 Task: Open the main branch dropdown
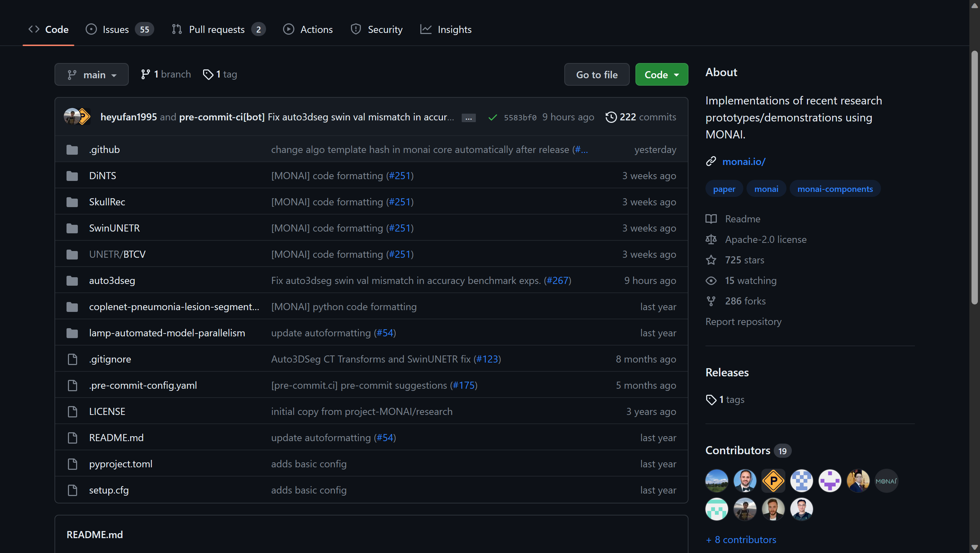91,75
